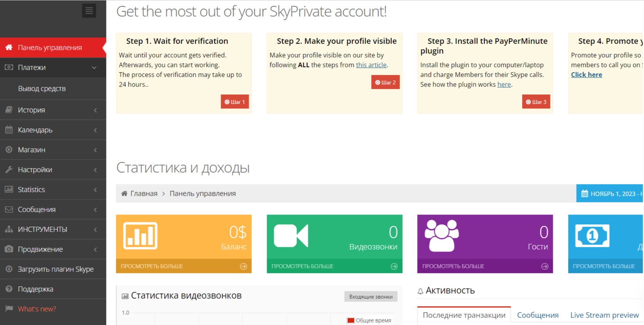Click the Поддержка question mark icon

click(9, 289)
